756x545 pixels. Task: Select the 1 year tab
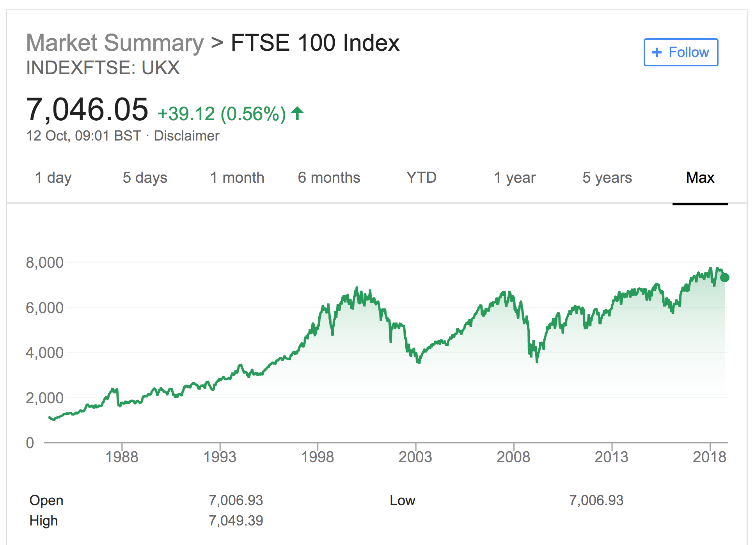tap(515, 178)
